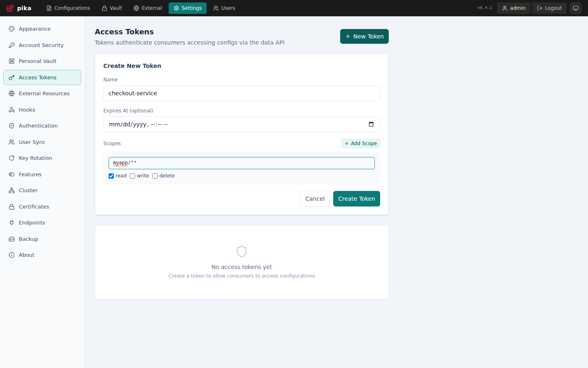
Task: Select the User Sync people icon
Action: click(x=12, y=142)
